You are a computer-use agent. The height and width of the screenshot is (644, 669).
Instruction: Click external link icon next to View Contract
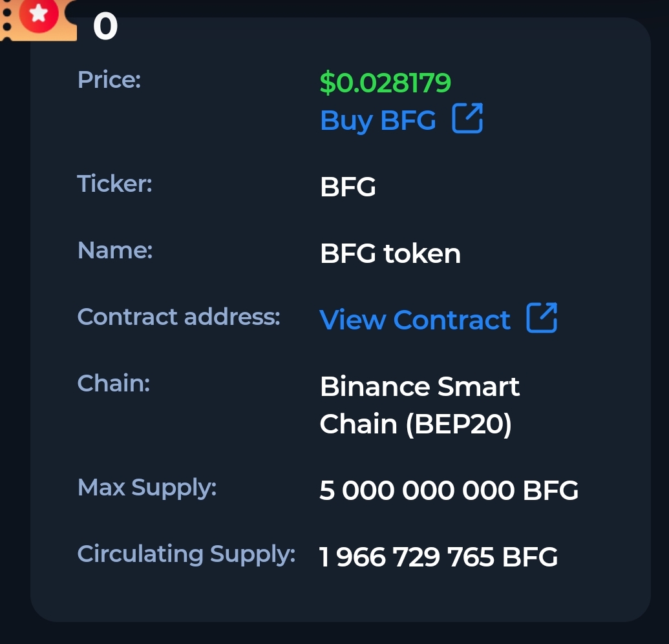click(x=541, y=318)
